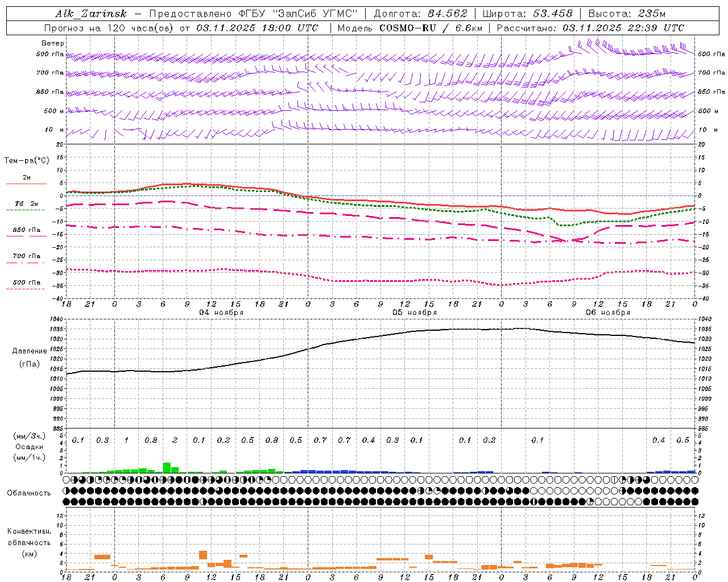Viewport: 728px width, 582px height.
Task: Click the (км) unit label for convective cloud
Action: point(30,554)
